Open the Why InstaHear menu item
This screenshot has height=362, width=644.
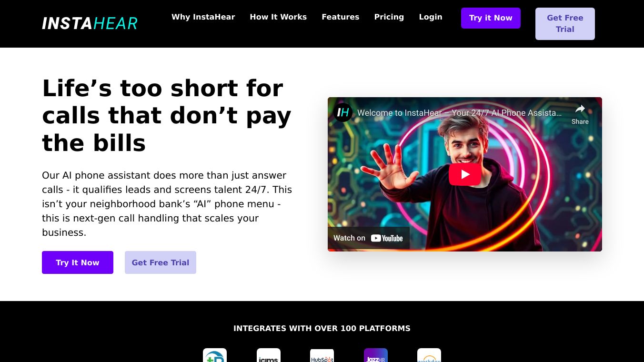pos(203,17)
